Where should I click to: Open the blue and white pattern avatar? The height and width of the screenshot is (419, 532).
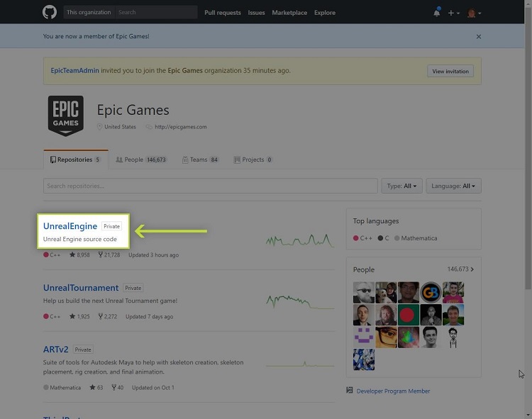(x=364, y=359)
